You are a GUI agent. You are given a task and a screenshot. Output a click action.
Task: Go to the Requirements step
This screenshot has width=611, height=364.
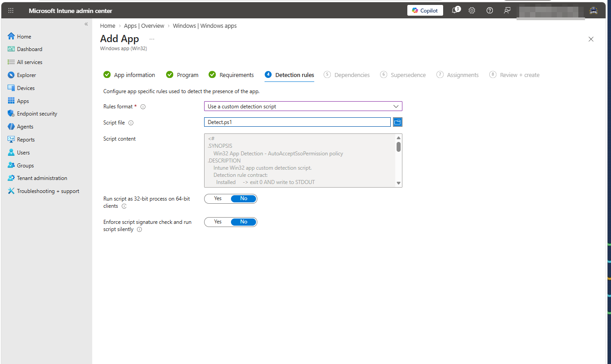tap(231, 75)
